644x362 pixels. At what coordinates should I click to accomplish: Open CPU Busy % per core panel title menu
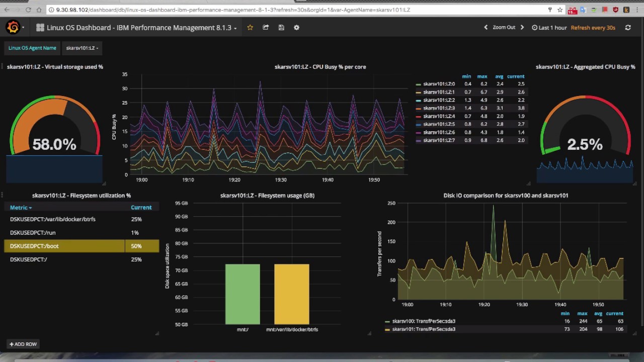coord(320,67)
